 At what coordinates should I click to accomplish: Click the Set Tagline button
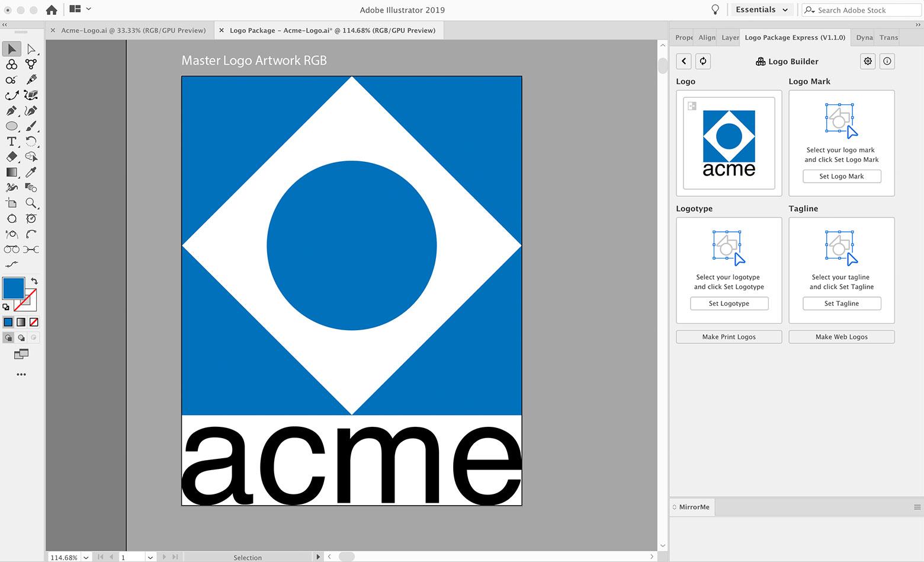[842, 304]
